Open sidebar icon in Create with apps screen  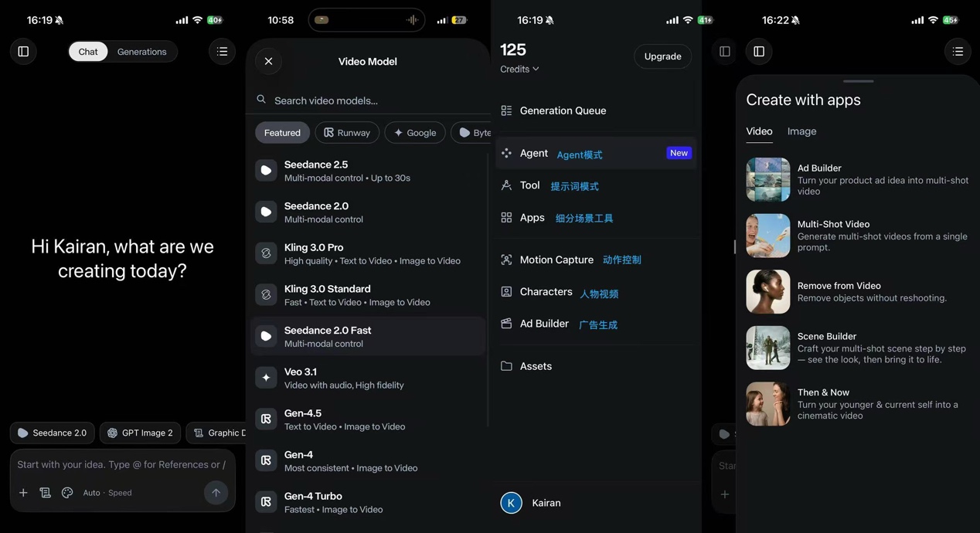[759, 52]
